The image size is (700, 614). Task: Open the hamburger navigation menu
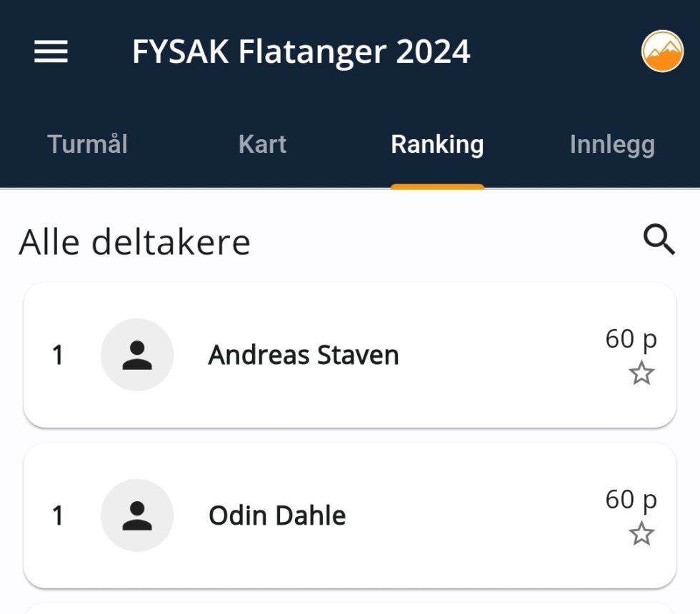(51, 51)
